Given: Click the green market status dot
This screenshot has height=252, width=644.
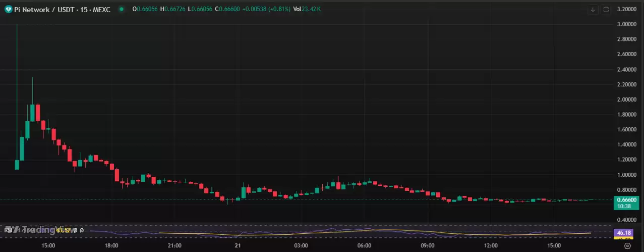Looking at the screenshot, I should pyautogui.click(x=121, y=9).
